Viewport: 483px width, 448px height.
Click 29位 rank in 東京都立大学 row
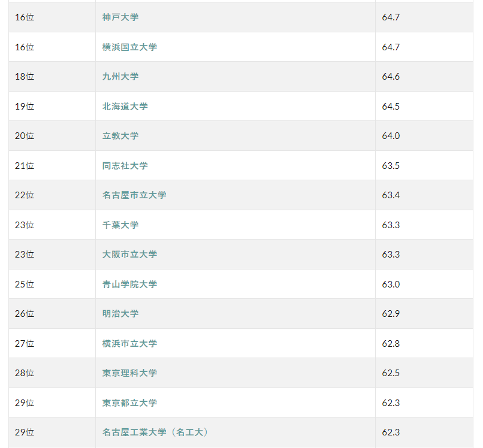[25, 402]
